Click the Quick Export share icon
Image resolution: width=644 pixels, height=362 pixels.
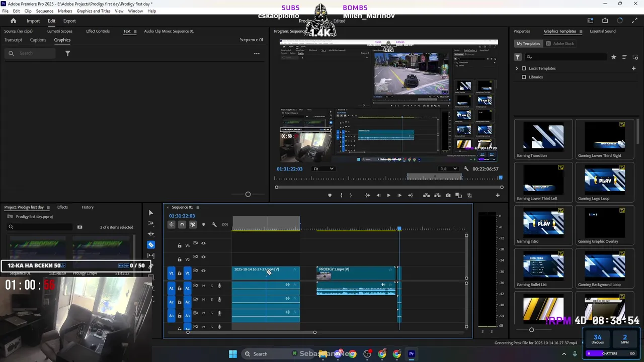[x=605, y=21]
